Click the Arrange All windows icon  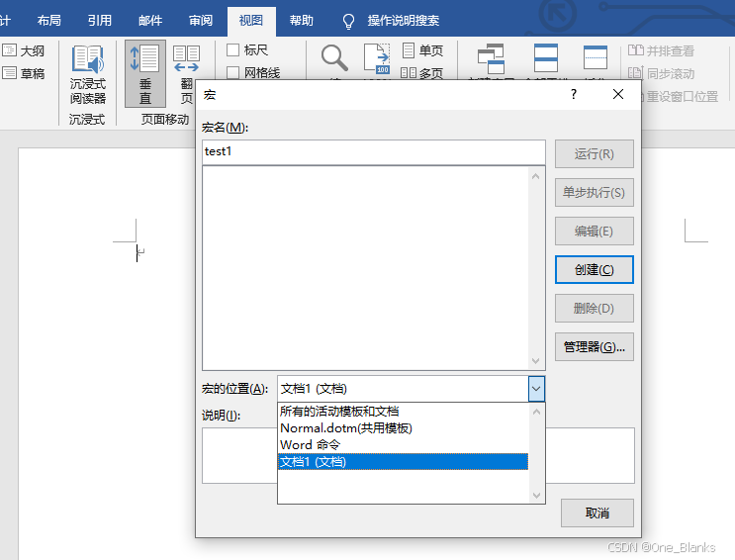pyautogui.click(x=546, y=58)
